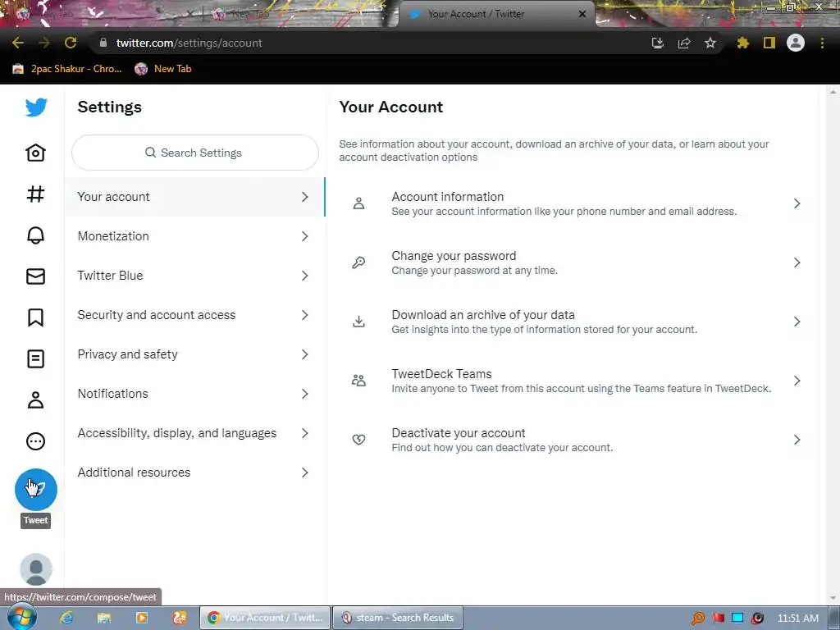Open Internet Explorer taskbar icon
This screenshot has height=630, width=840.
tap(66, 618)
